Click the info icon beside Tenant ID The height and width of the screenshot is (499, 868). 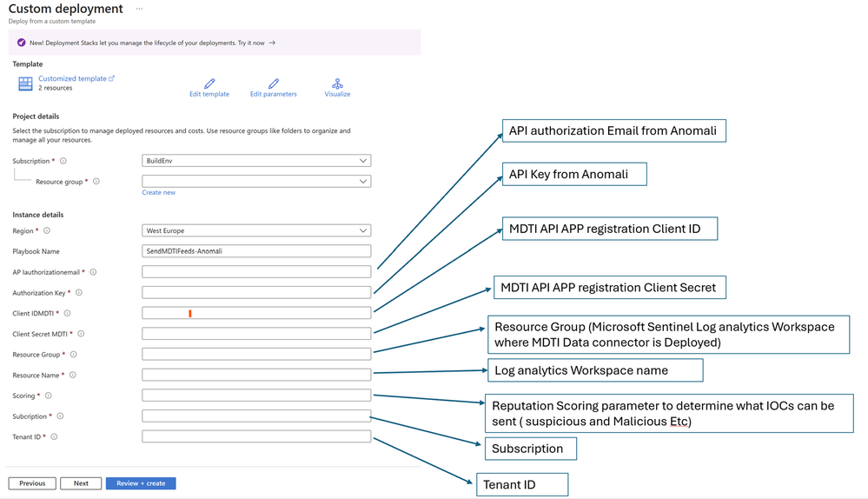click(54, 437)
